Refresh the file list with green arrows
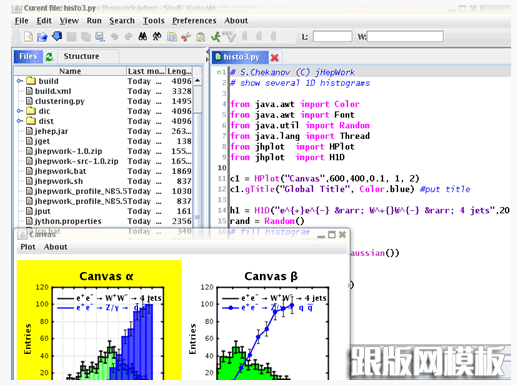The width and height of the screenshot is (517, 385). click(49, 57)
